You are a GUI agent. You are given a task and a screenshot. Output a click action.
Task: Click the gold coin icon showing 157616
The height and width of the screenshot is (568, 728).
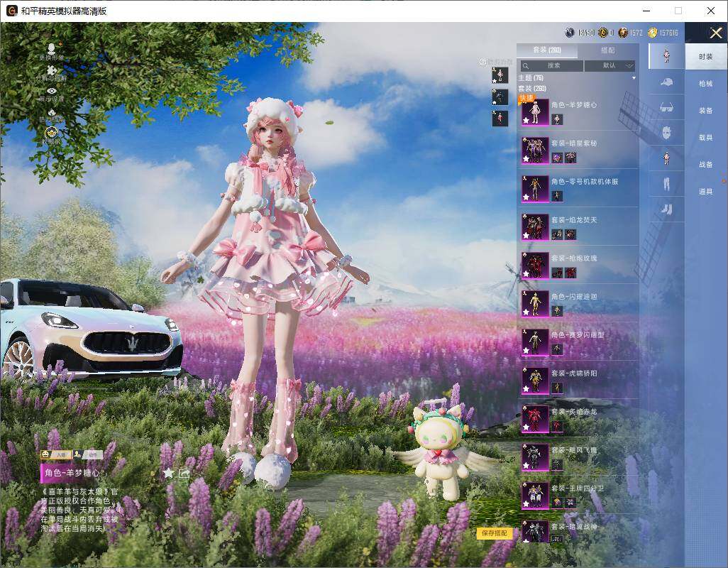tap(652, 33)
